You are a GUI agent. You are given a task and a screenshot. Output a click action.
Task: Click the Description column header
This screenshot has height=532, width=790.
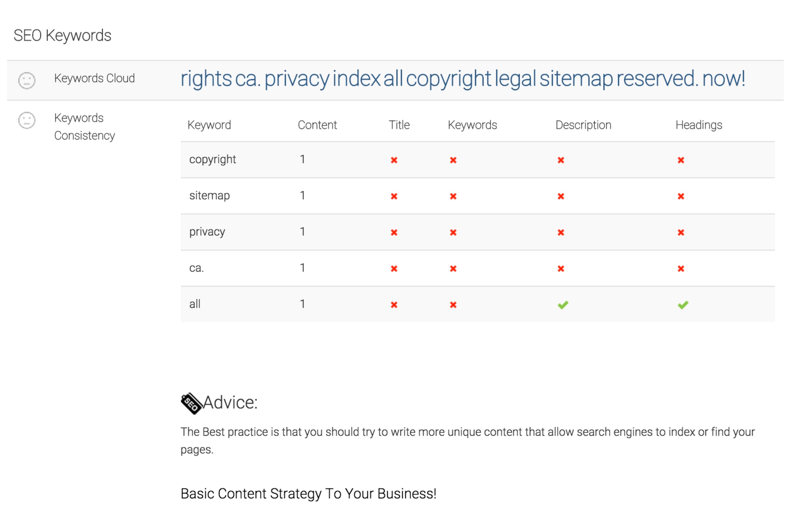tap(583, 125)
